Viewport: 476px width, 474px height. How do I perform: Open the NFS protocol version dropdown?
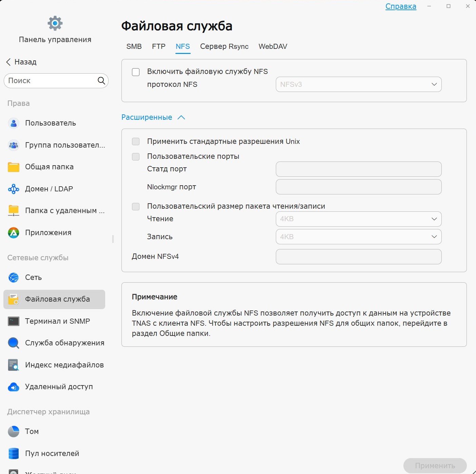tap(358, 84)
